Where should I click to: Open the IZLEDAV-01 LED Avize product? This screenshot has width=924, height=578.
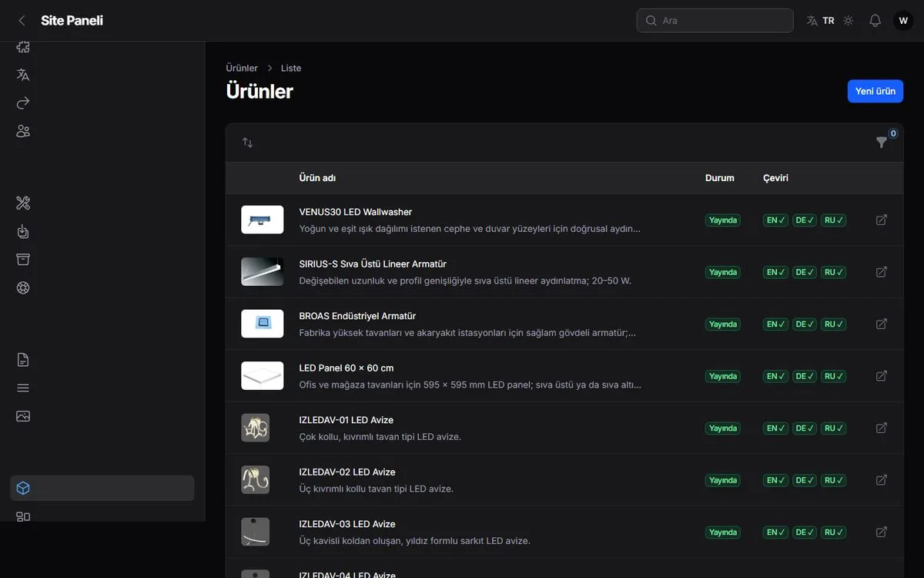(x=346, y=420)
